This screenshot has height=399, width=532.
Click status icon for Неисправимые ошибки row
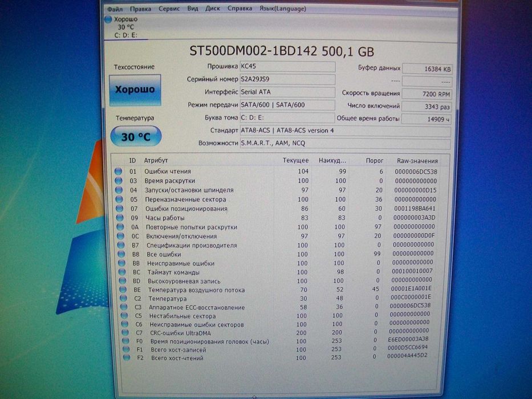point(122,263)
